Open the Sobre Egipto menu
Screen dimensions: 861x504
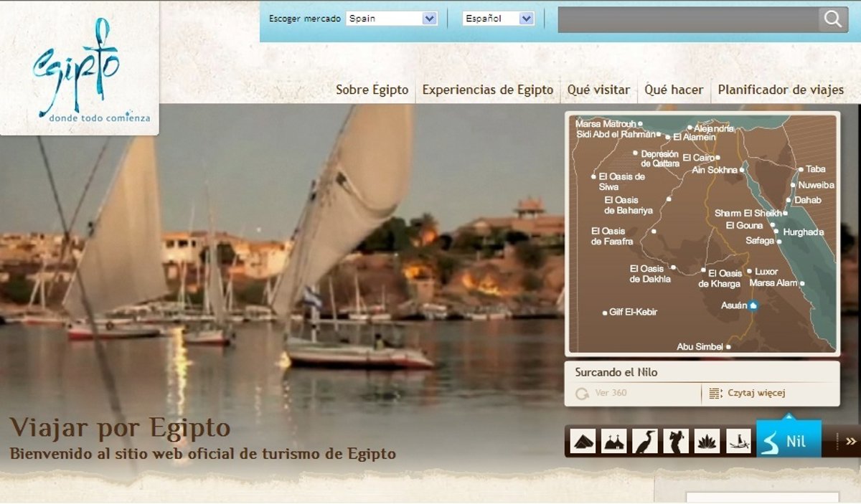(372, 90)
